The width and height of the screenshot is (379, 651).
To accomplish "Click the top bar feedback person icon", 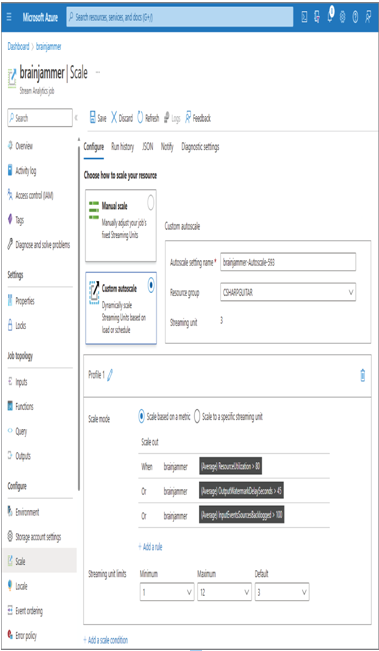I will click(368, 17).
